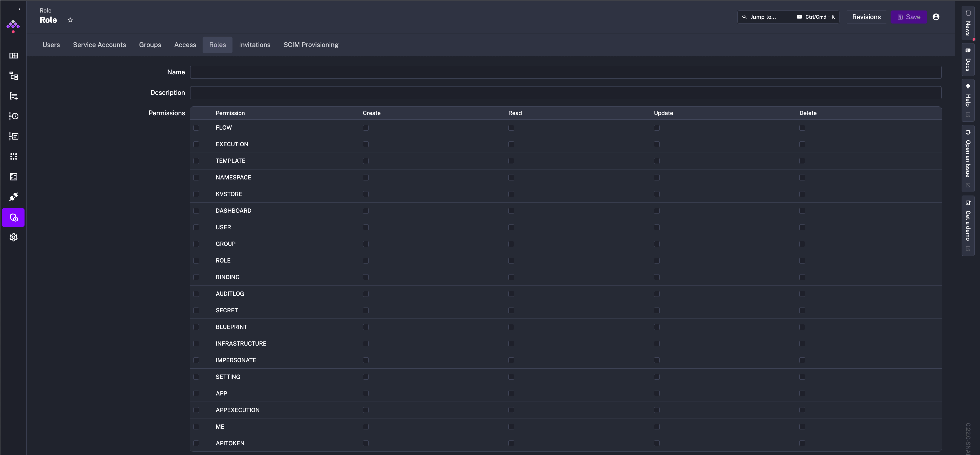Click the Logs list icon in sidebar
Image resolution: width=980 pixels, height=455 pixels.
coord(14,136)
